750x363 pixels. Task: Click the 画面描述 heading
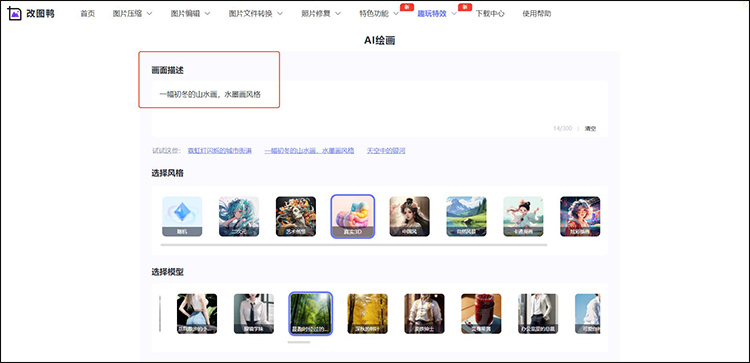(167, 70)
